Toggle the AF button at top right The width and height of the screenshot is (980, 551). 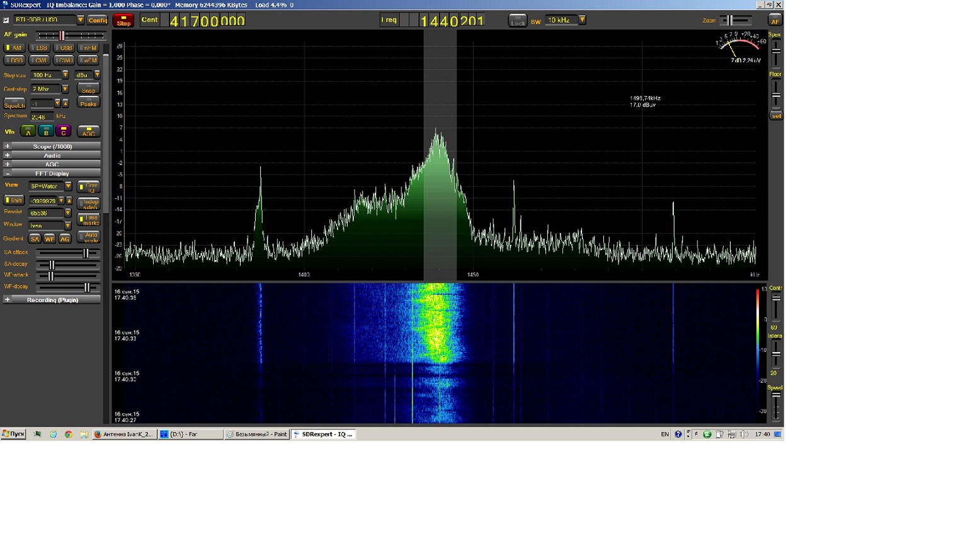[x=775, y=20]
